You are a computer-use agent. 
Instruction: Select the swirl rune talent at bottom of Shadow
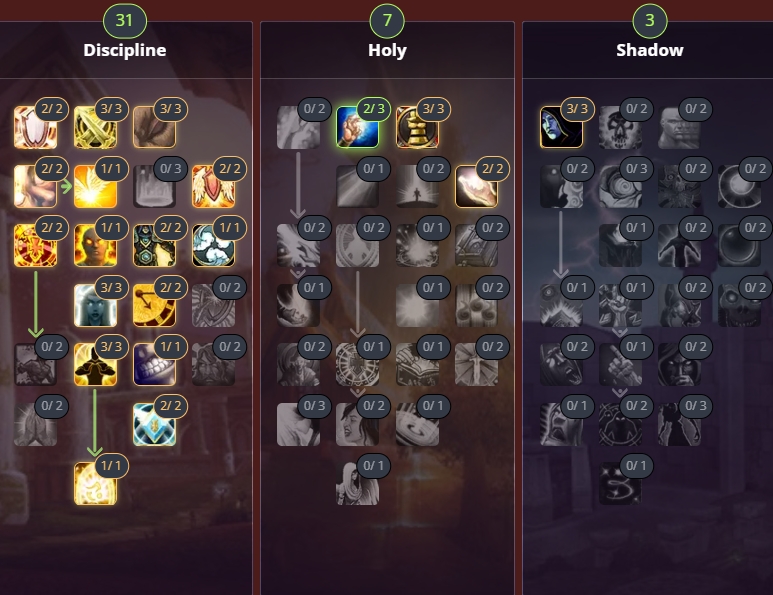(620, 483)
